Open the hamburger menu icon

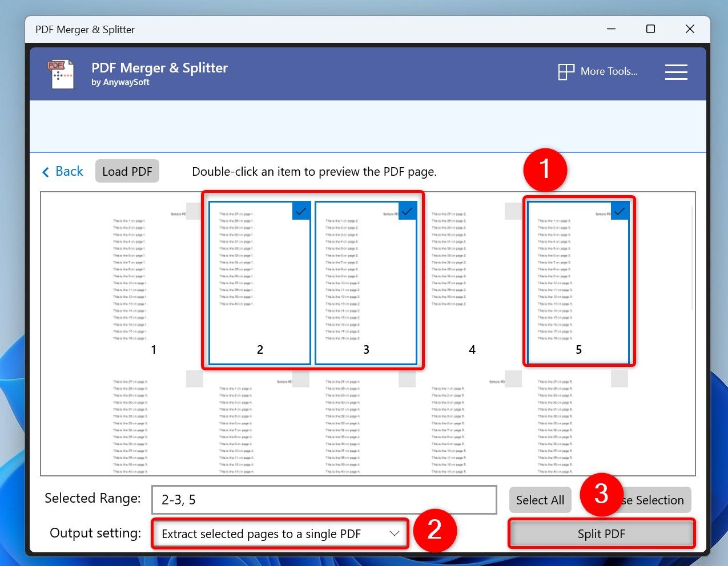coord(676,72)
